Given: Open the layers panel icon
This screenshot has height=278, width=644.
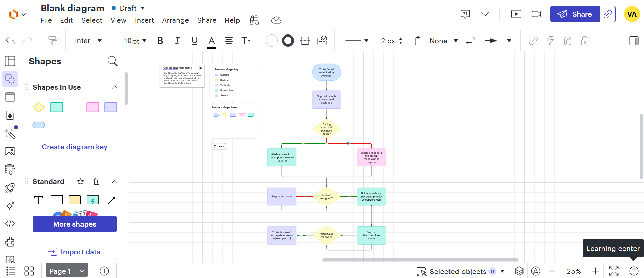Looking at the screenshot, I should [519, 271].
